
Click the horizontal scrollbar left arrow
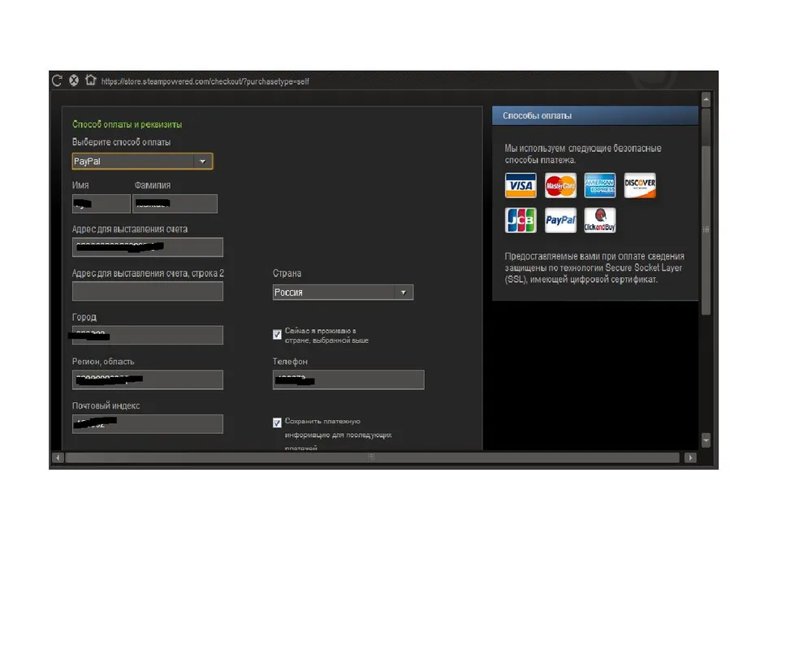(x=58, y=457)
